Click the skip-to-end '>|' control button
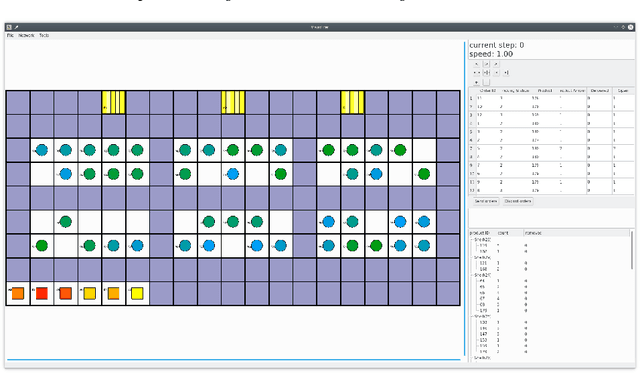The height and width of the screenshot is (374, 640). click(x=506, y=73)
